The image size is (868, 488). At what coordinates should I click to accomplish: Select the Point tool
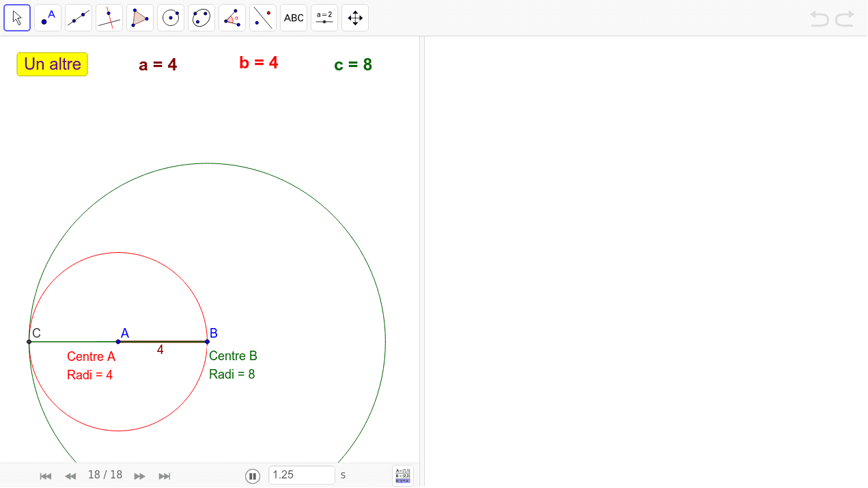click(x=48, y=18)
